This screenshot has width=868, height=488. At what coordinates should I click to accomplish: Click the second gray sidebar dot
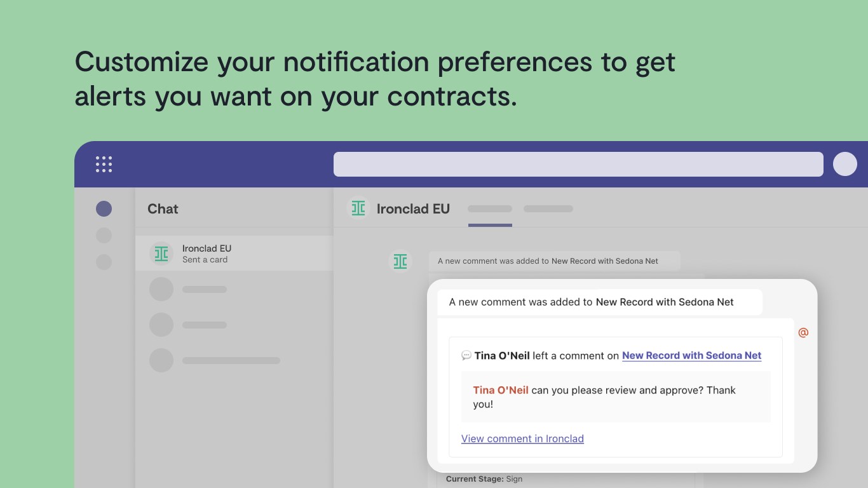104,236
